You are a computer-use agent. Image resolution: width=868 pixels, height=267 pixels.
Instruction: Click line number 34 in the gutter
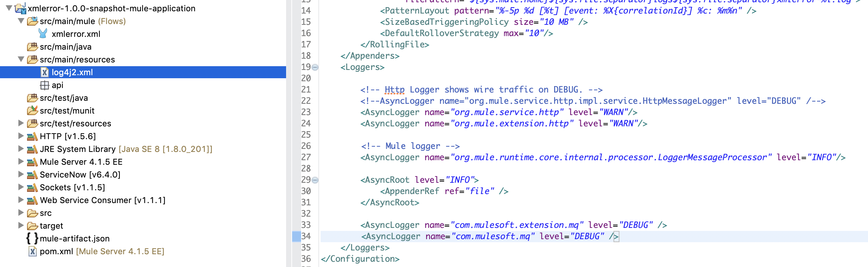[306, 236]
